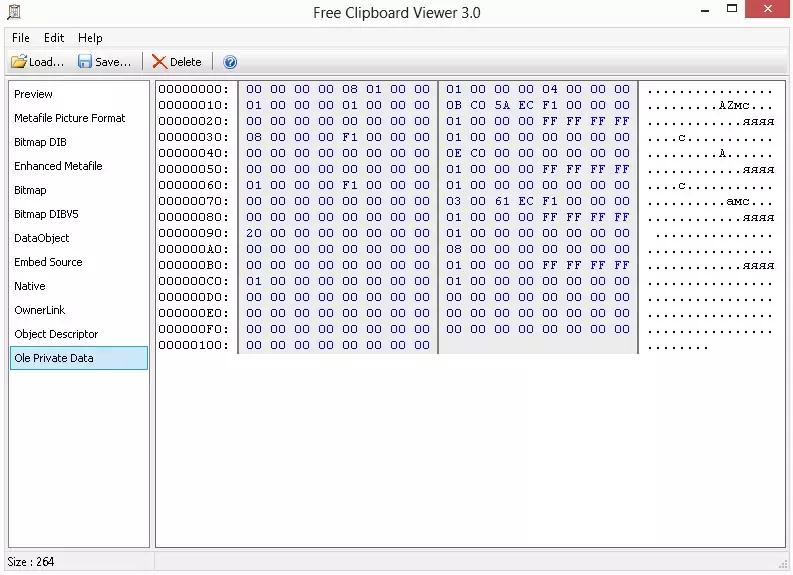Open the Help menu
Screen dimensions: 793x575
(x=90, y=38)
